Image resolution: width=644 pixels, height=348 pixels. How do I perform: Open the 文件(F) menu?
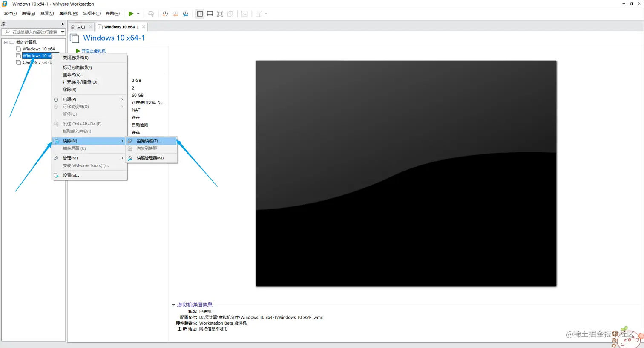pyautogui.click(x=10, y=14)
